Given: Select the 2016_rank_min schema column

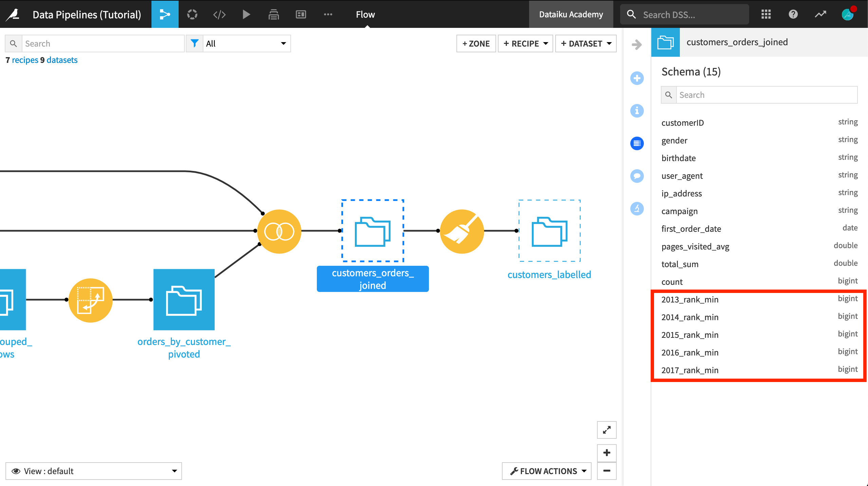Looking at the screenshot, I should pyautogui.click(x=760, y=352).
